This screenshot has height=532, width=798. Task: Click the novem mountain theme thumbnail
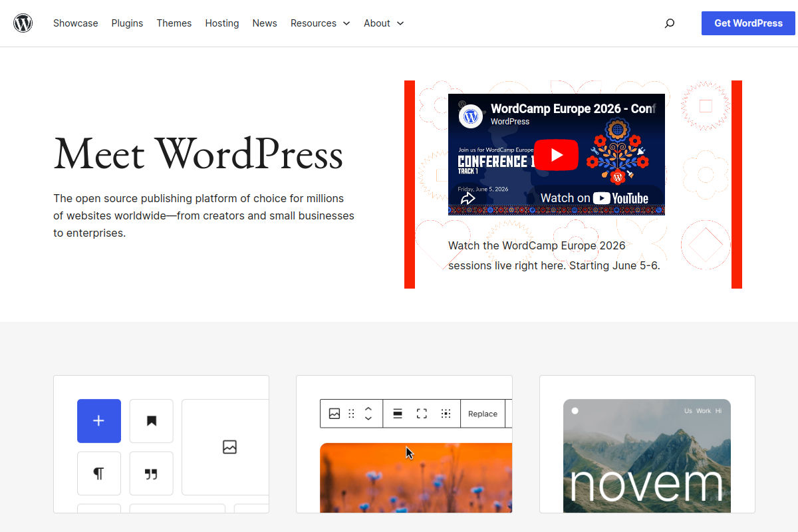click(x=647, y=456)
